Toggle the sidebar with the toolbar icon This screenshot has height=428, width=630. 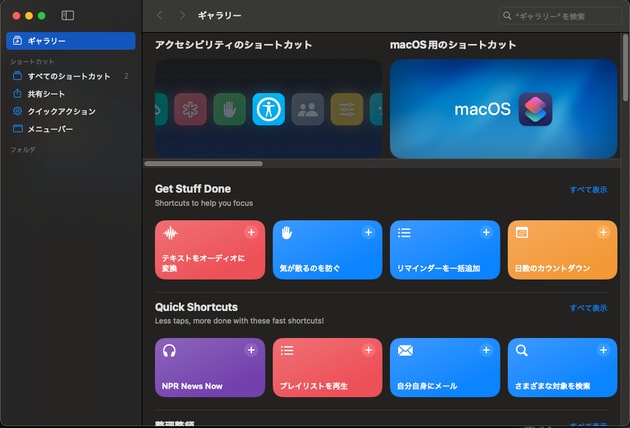click(68, 16)
